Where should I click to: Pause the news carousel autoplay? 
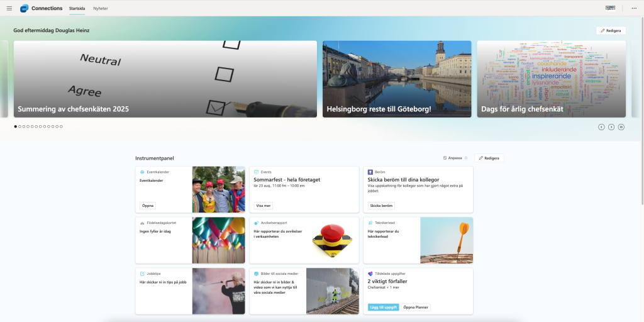(x=621, y=127)
